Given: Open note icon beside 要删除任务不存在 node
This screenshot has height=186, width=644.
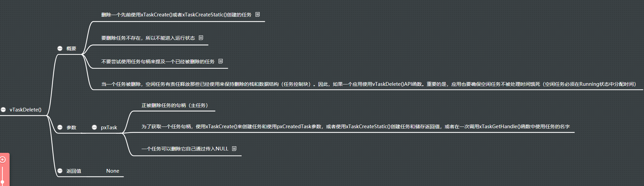Looking at the screenshot, I should click(201, 38).
